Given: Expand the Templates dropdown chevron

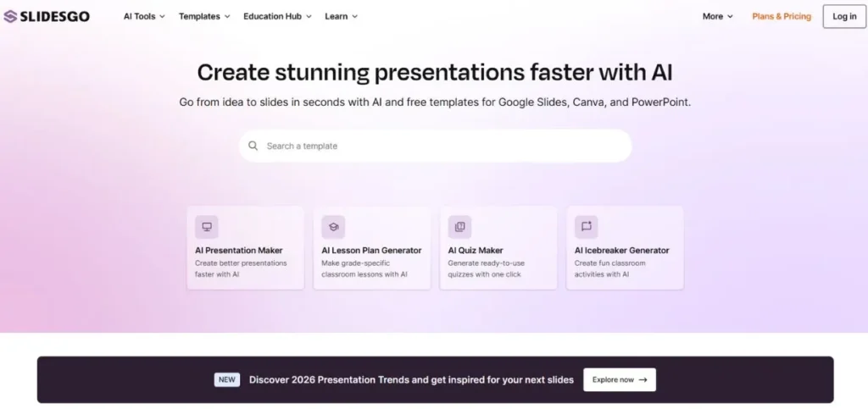Looking at the screenshot, I should click(x=227, y=17).
